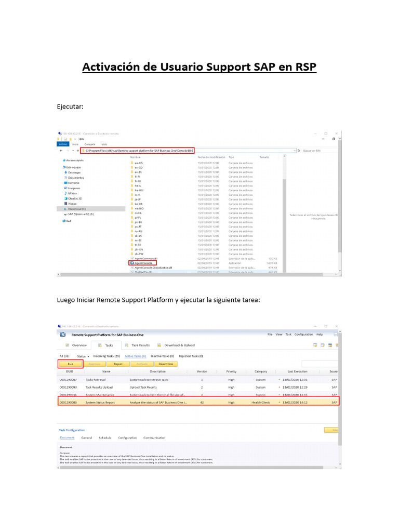The width and height of the screenshot is (399, 532).
Task: Open AgentConsole application in Explorer list
Action: (143, 263)
